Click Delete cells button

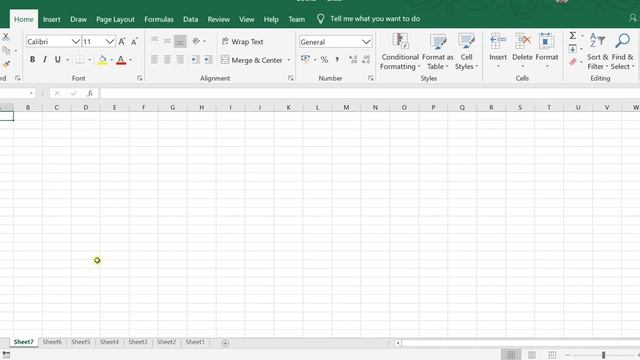(x=522, y=51)
